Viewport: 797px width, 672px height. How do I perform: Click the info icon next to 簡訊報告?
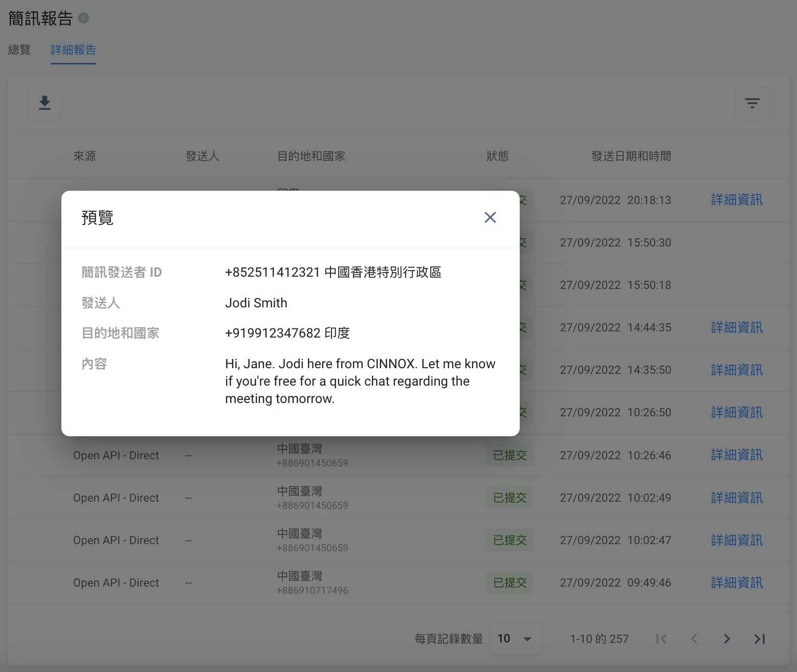(x=83, y=18)
